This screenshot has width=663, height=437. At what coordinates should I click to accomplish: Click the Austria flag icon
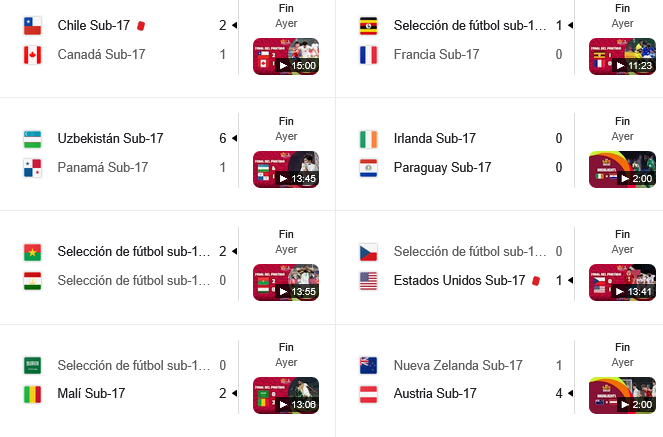(368, 394)
